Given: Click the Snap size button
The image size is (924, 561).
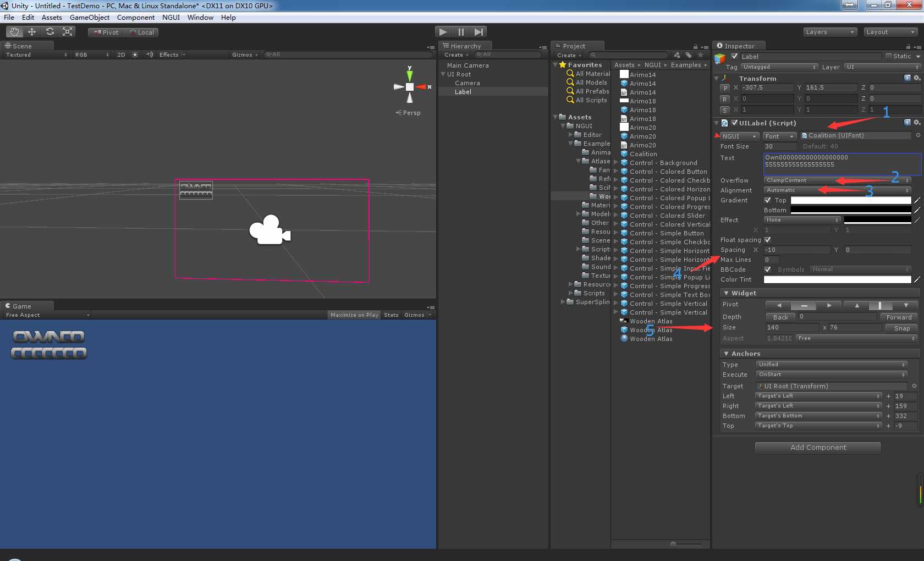Looking at the screenshot, I should [x=901, y=328].
